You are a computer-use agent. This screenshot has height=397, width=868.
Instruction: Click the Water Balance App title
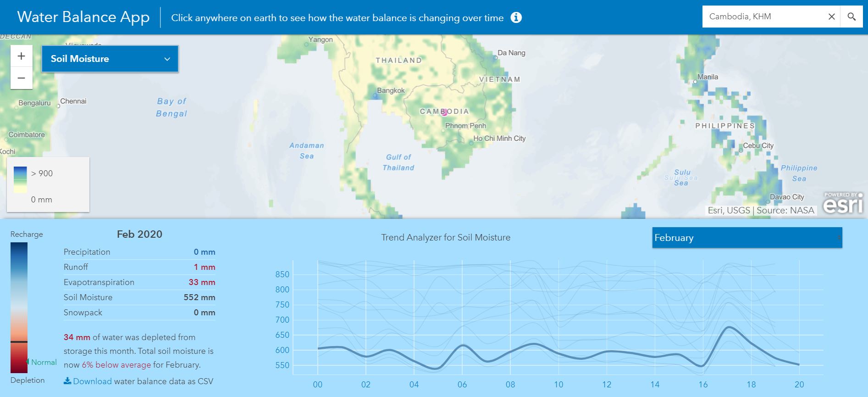83,17
